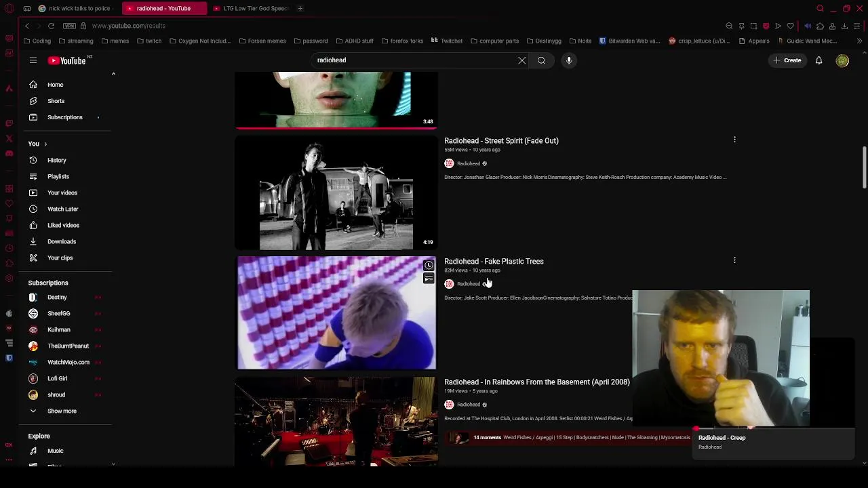Open the YouTube hamburger guide menu
Screen dimensions: 868x488
tap(33, 60)
